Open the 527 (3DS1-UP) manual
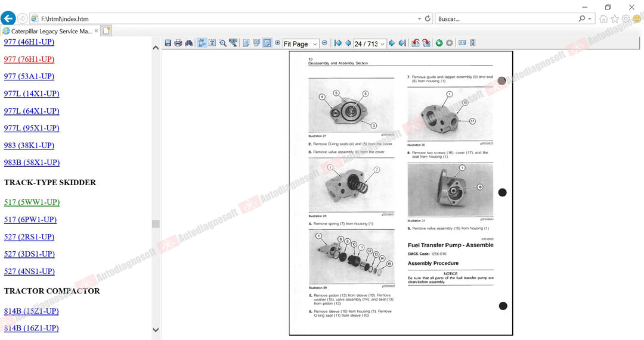Viewport: 644px width, 340px height. pyautogui.click(x=29, y=254)
